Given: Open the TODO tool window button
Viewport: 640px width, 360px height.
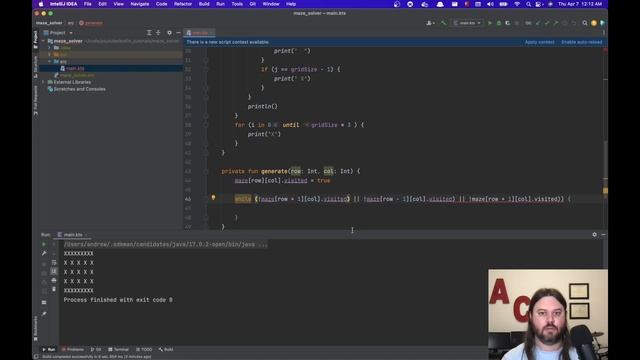Looking at the screenshot, I should click(x=144, y=349).
